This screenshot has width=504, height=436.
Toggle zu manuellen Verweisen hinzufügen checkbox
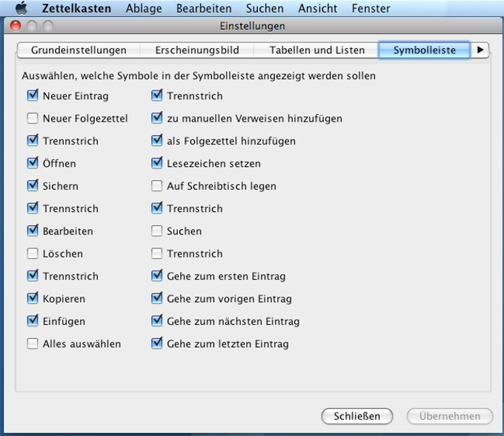coord(156,118)
